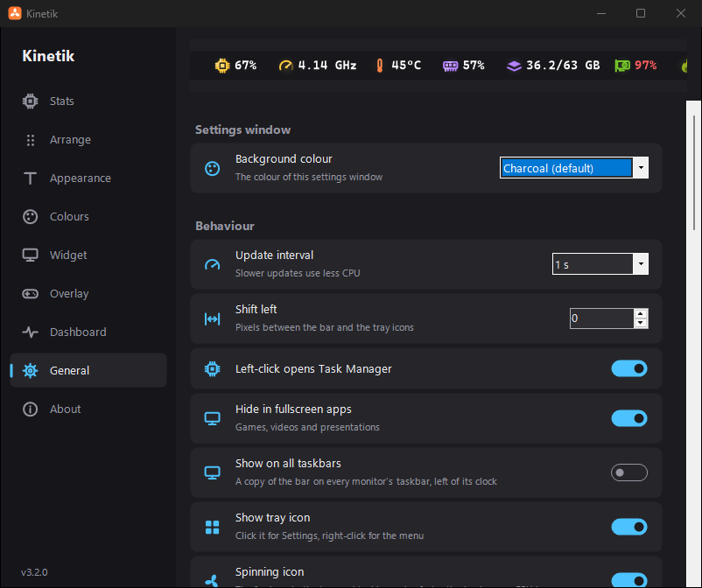Screen dimensions: 702x588
Task: Maximize the Kinetik window
Action: (x=641, y=13)
